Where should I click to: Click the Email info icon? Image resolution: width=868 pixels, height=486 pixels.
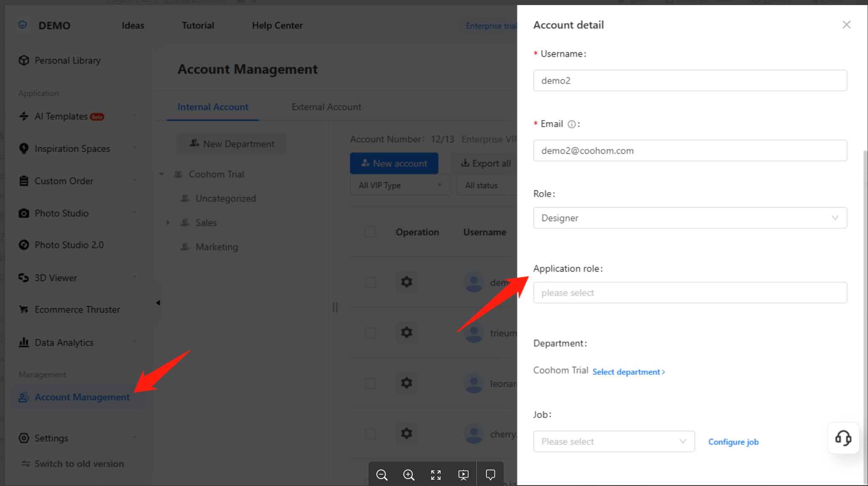(572, 124)
